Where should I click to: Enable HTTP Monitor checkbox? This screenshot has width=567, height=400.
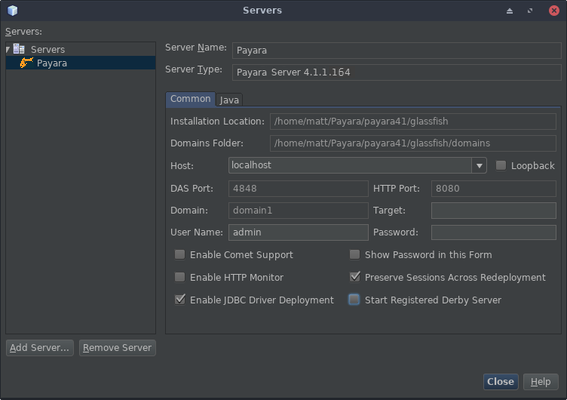(180, 277)
